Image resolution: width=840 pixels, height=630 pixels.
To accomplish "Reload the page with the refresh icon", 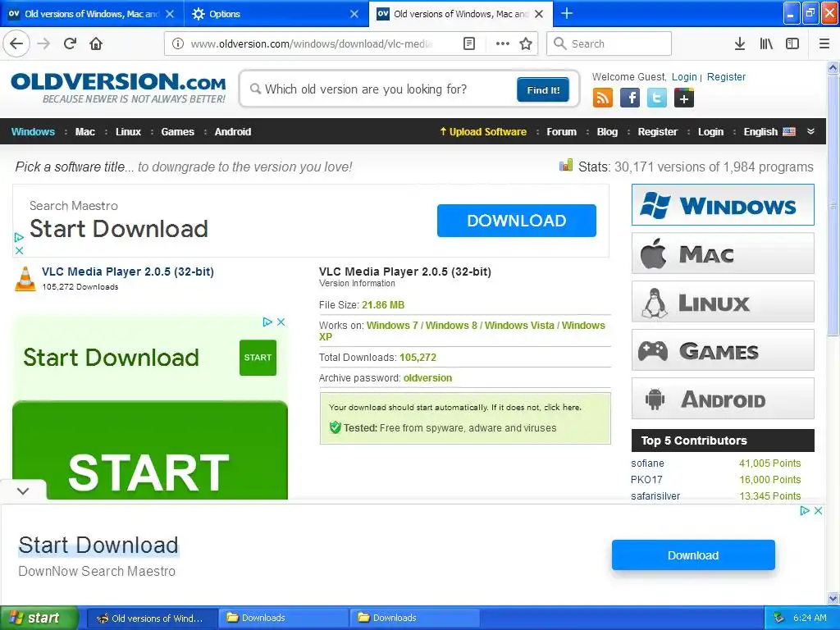I will click(x=71, y=43).
